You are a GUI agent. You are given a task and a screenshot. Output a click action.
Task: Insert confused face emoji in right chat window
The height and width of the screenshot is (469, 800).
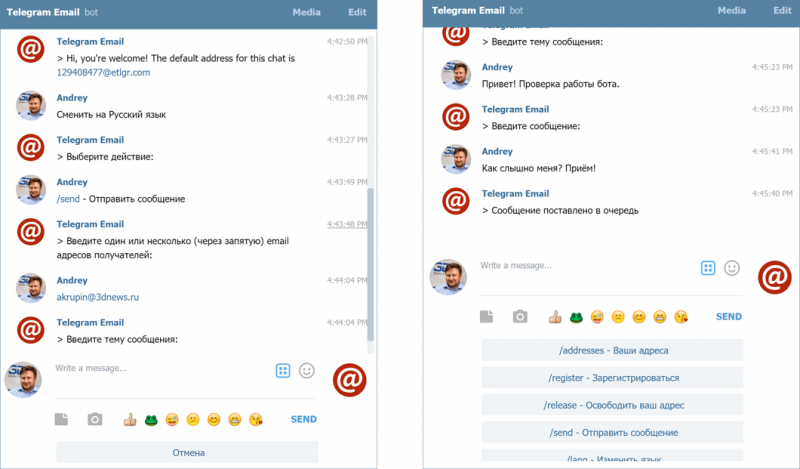point(618,317)
